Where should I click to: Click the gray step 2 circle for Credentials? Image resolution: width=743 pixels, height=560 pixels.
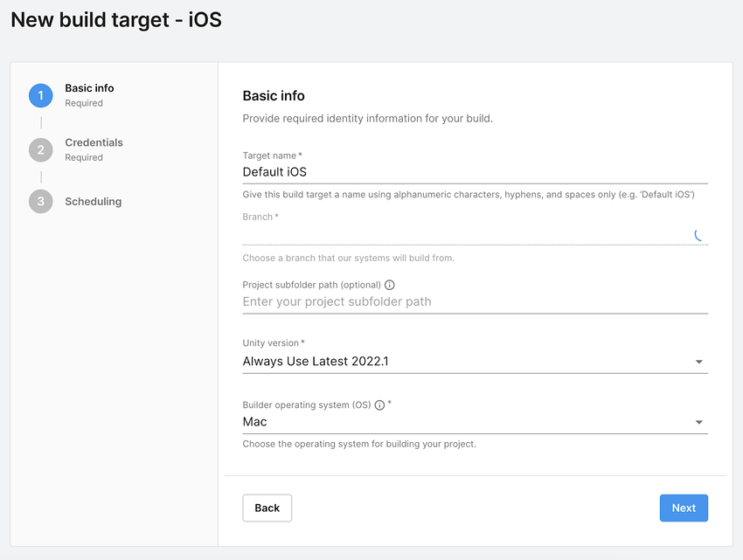pyautogui.click(x=40, y=149)
